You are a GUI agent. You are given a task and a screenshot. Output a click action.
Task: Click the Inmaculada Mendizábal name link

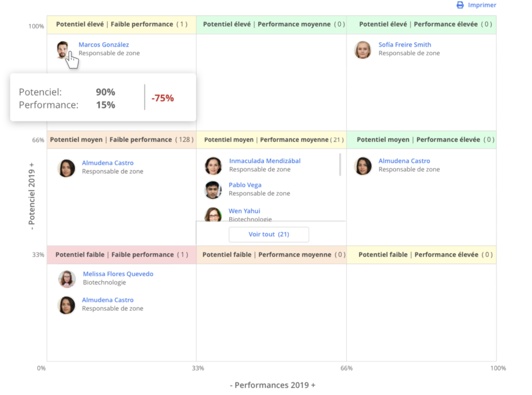tap(265, 161)
